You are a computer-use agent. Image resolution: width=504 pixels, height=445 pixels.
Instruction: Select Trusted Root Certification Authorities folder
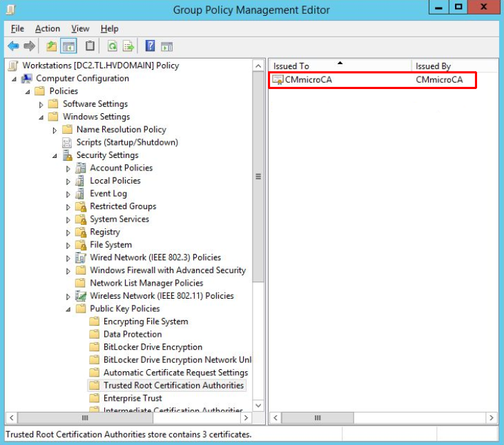[173, 386]
